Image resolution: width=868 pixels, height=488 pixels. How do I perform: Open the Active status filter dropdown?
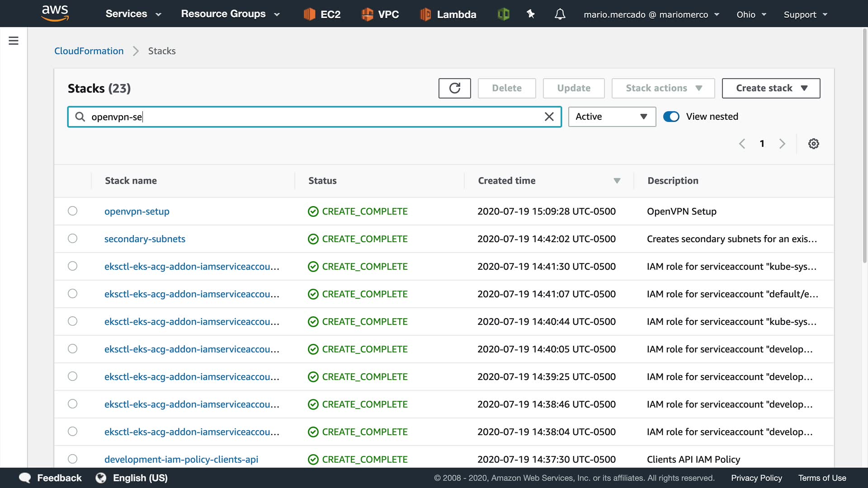point(611,117)
